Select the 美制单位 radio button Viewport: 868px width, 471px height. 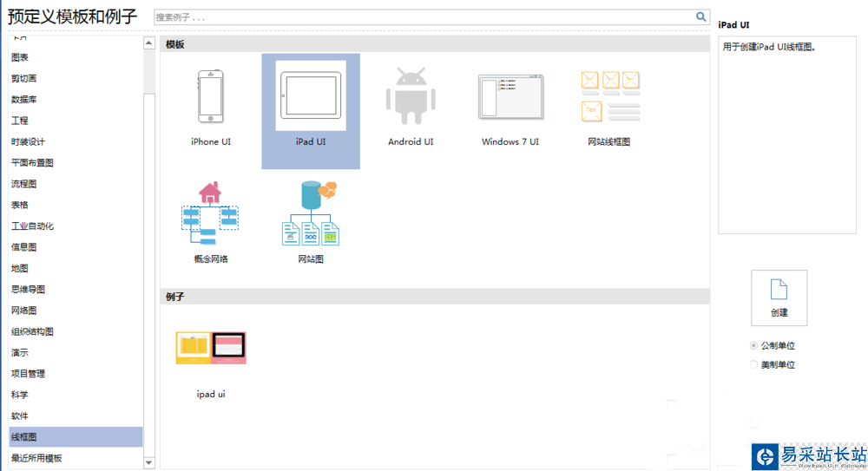pos(753,364)
